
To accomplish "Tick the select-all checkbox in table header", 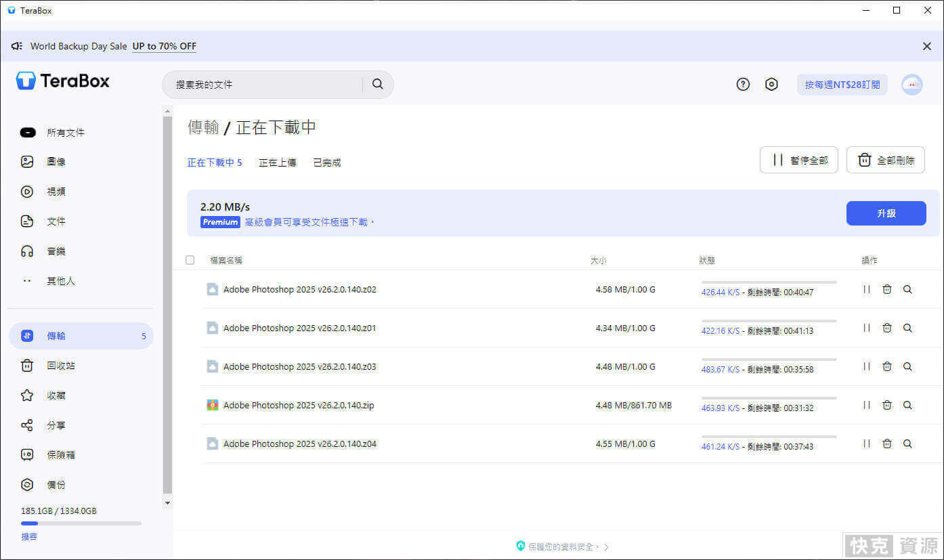I will point(190,260).
